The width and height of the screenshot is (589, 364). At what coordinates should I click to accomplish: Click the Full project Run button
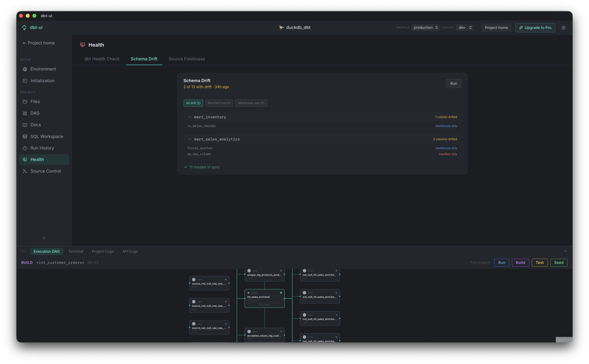coord(502,262)
